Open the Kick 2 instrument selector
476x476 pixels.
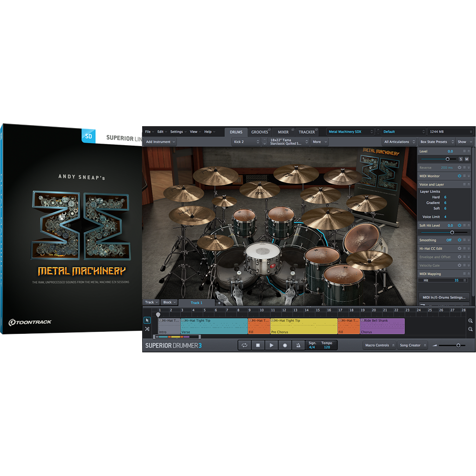tap(246, 142)
